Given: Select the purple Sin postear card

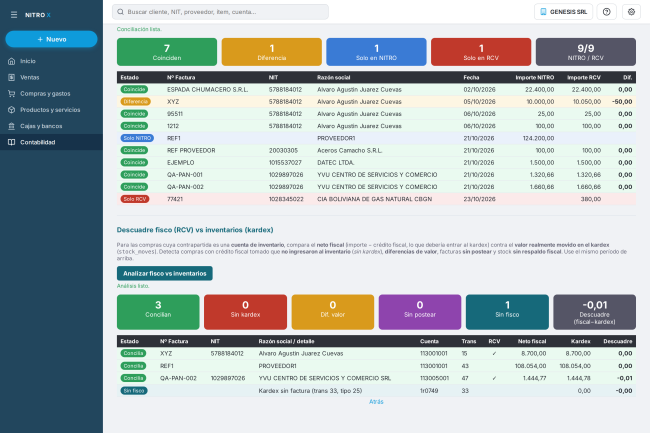Looking at the screenshot, I should pos(420,312).
